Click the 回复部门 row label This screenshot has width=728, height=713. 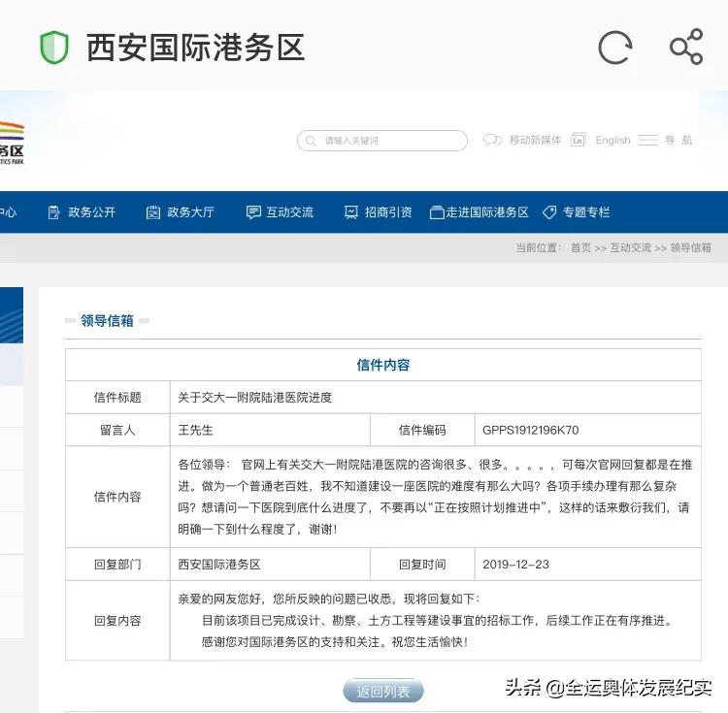pos(117,565)
